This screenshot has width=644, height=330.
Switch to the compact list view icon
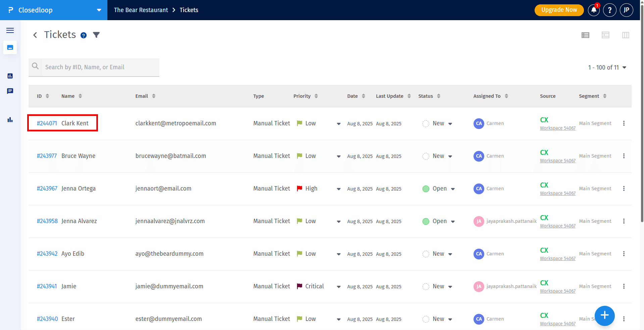[585, 35]
